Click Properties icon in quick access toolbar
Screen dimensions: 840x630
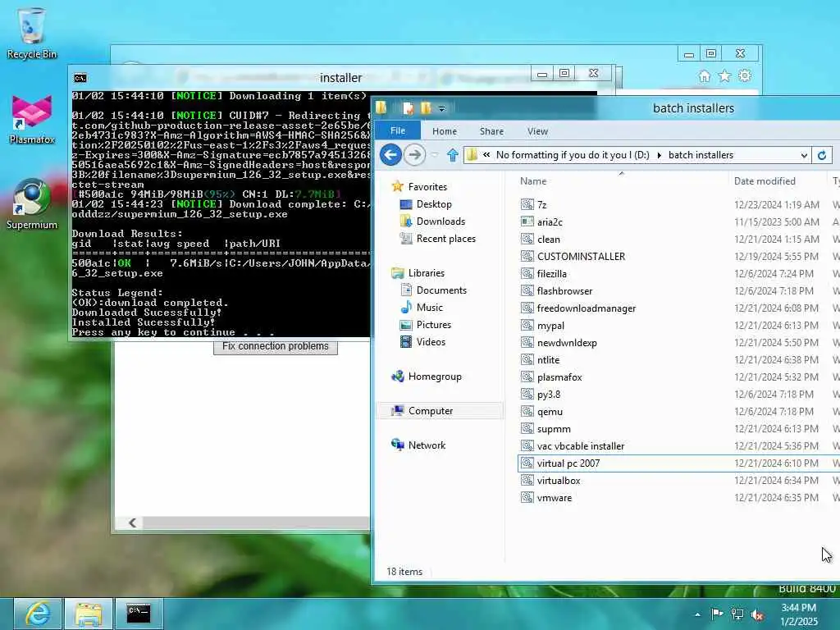409,108
